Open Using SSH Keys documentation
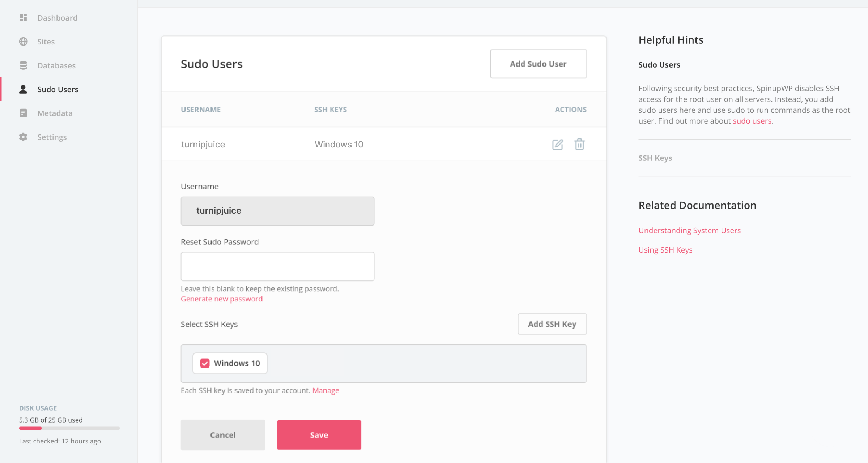 665,250
